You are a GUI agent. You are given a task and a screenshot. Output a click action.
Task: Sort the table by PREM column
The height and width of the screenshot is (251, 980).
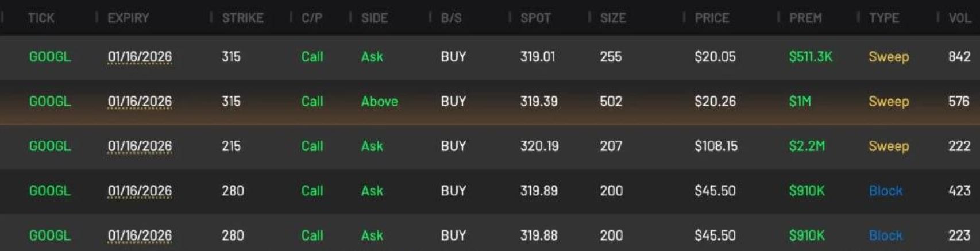pyautogui.click(x=805, y=18)
